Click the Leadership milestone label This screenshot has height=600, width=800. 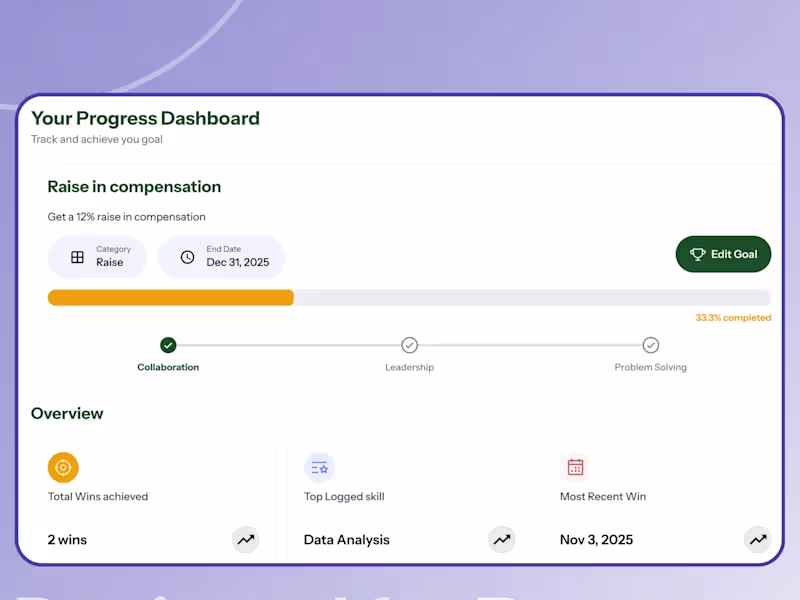[x=409, y=367]
